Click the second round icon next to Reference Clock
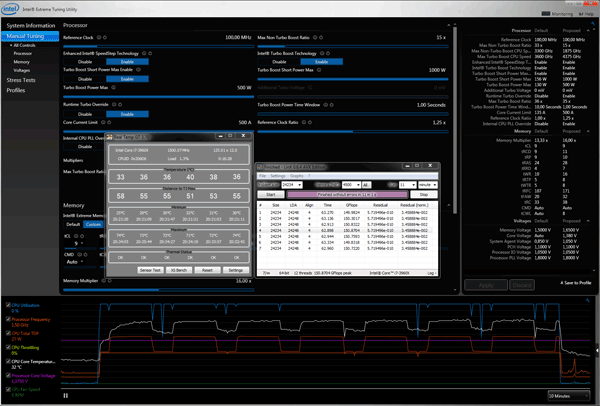 105,38
